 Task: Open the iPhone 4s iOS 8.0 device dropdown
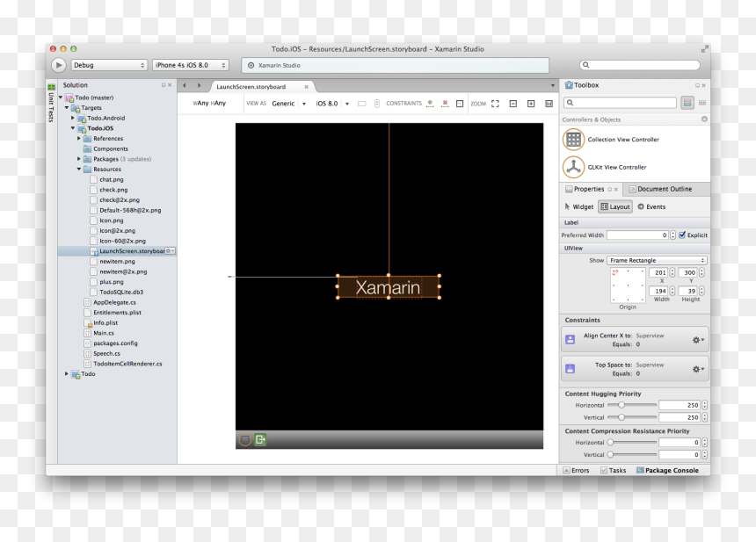191,65
